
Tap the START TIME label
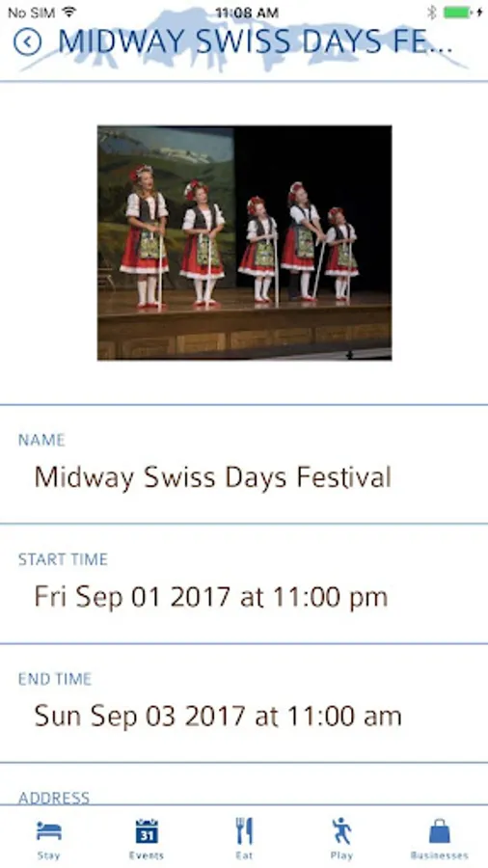point(63,559)
